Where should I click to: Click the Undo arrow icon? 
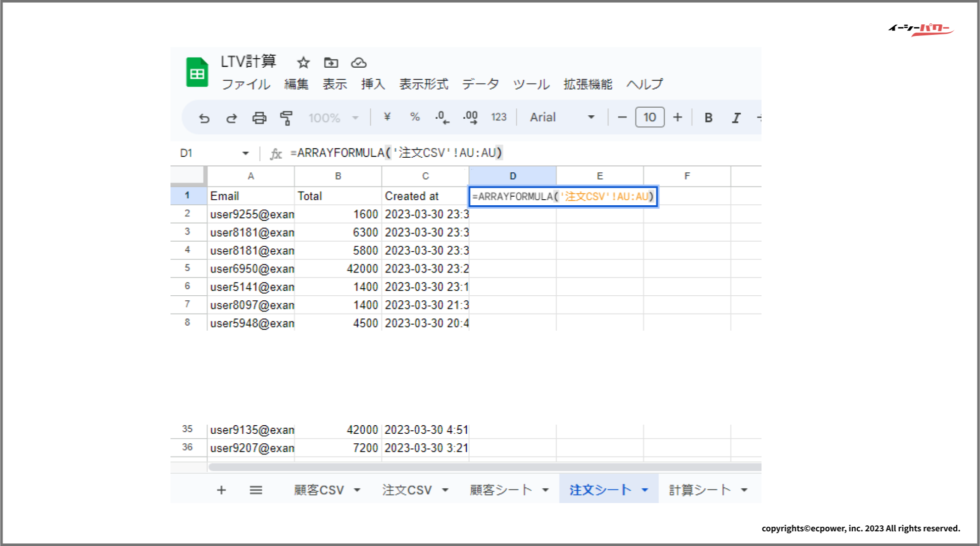coord(204,118)
